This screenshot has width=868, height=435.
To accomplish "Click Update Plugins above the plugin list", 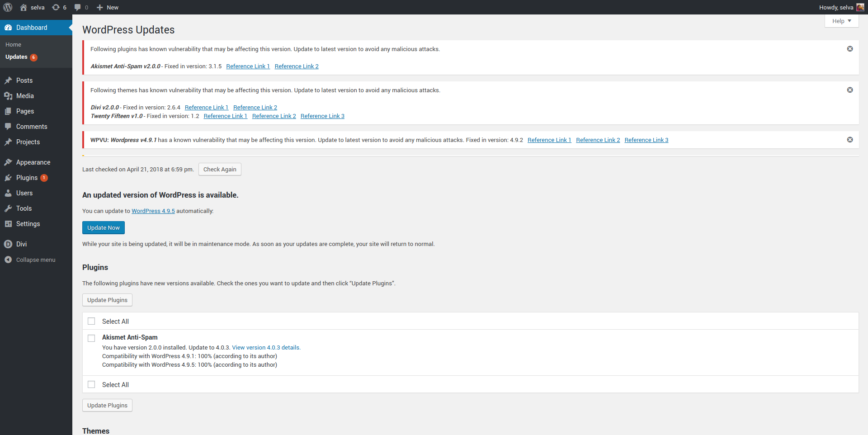I will click(107, 300).
